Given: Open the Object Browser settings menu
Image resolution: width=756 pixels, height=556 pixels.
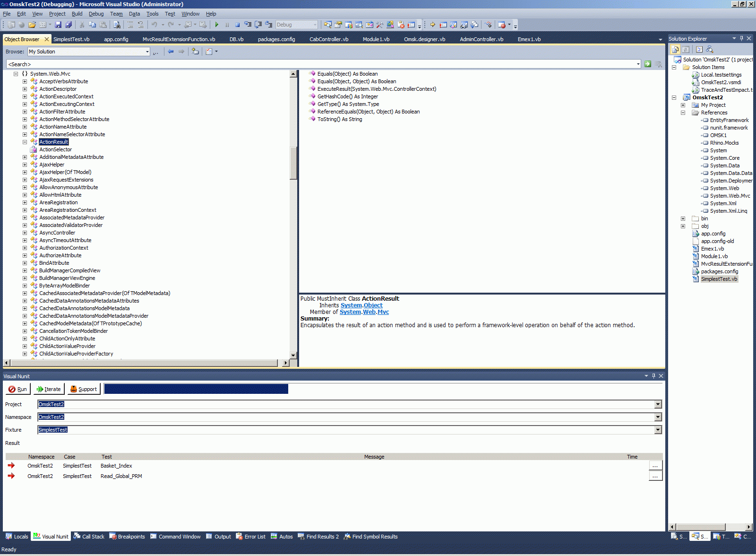Looking at the screenshot, I should 211,52.
